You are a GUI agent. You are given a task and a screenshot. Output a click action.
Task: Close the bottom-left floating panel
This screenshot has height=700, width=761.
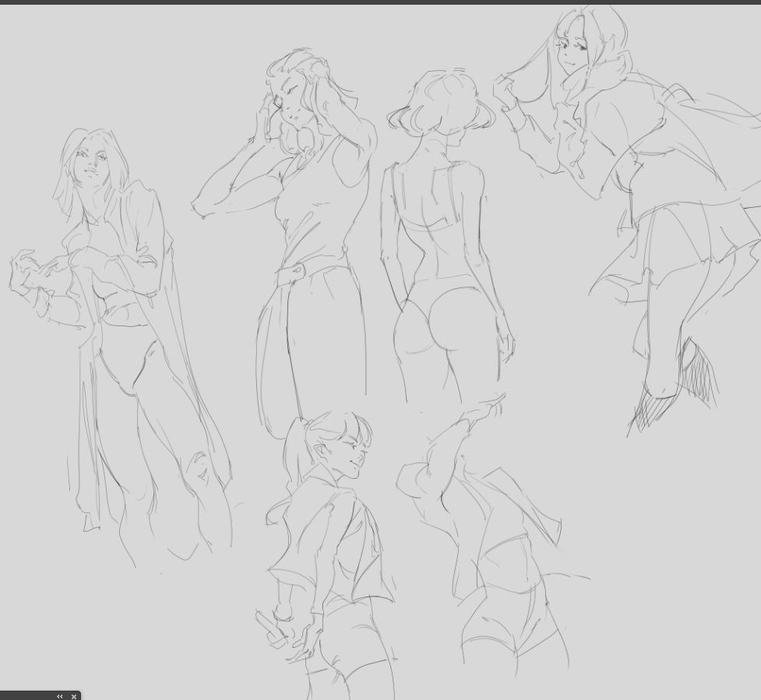74,697
